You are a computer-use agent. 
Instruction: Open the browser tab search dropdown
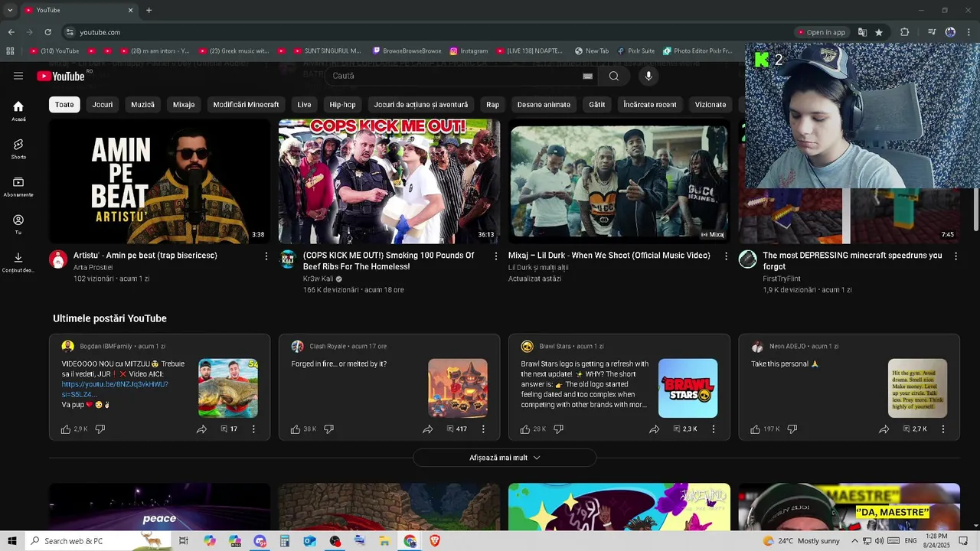click(x=10, y=10)
